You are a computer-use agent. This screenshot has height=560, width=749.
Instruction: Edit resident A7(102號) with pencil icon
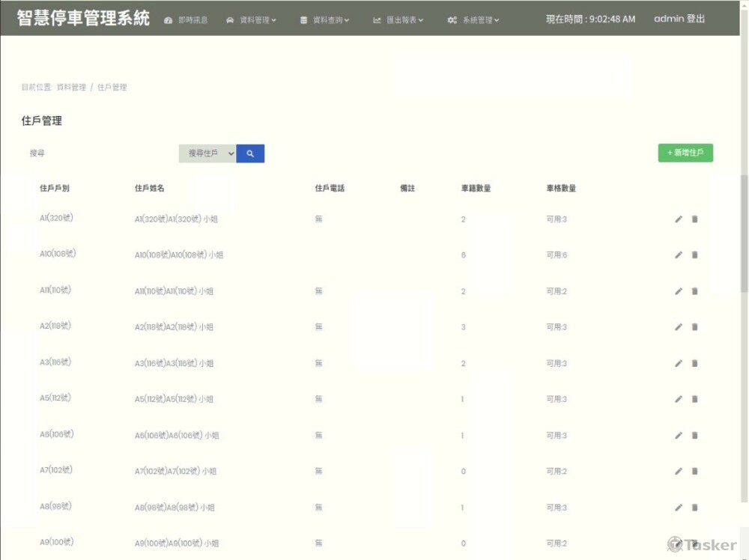tap(679, 471)
